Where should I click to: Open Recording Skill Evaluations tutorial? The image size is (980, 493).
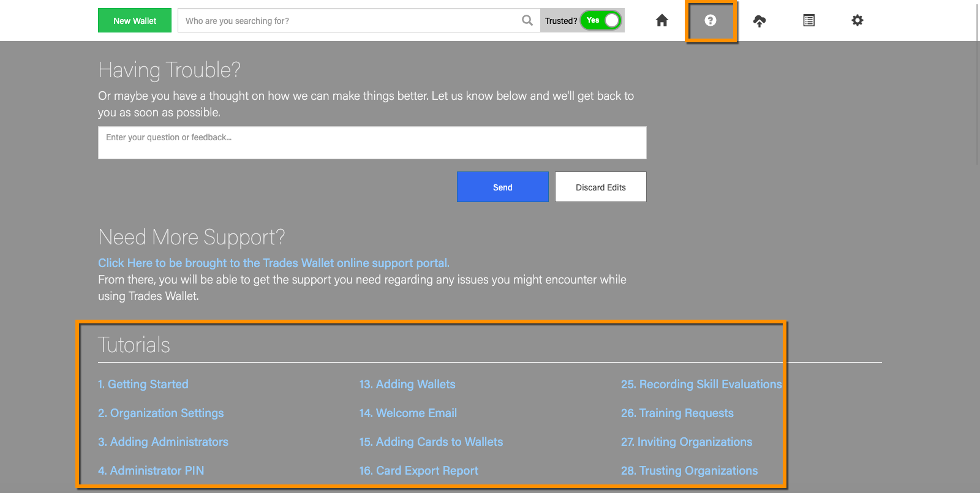[701, 385]
